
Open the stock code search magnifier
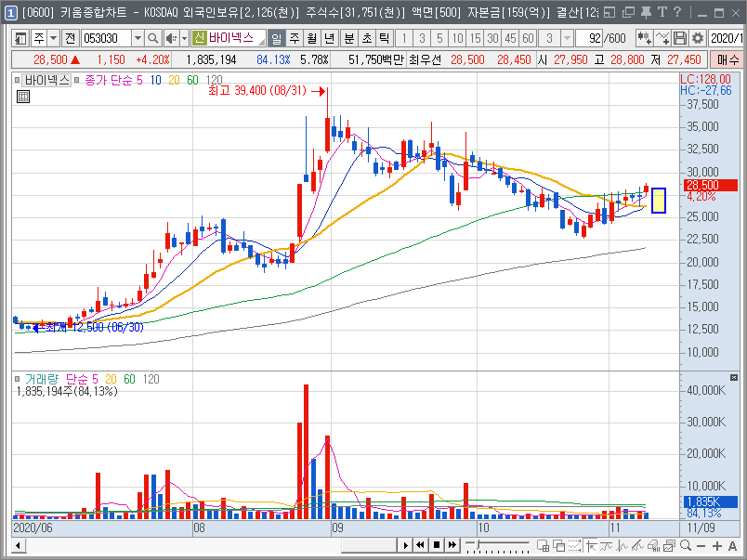pyautogui.click(x=152, y=38)
